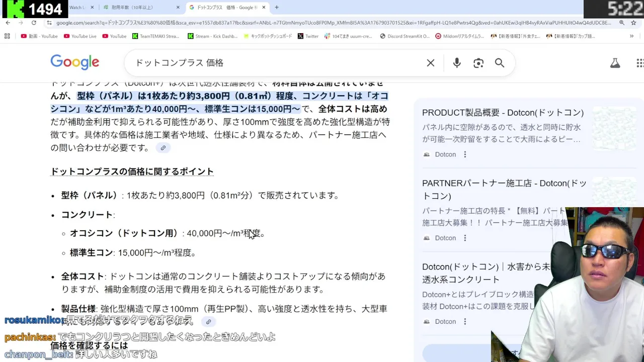Reload the page with the refresh icon
Screen dimensions: 644x362
(34, 23)
